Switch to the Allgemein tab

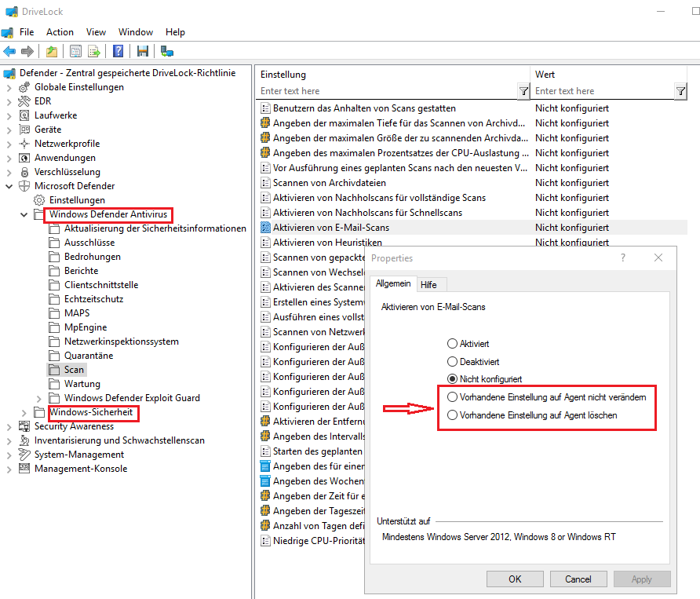(x=393, y=283)
